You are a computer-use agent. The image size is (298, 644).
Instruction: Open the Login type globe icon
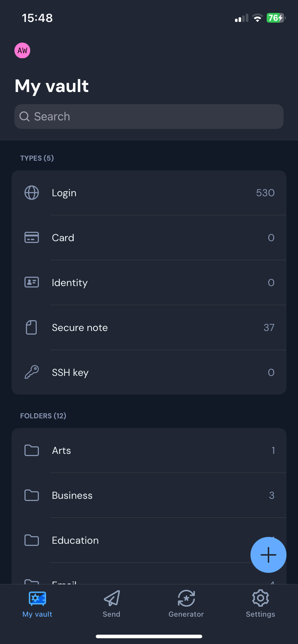pos(32,193)
